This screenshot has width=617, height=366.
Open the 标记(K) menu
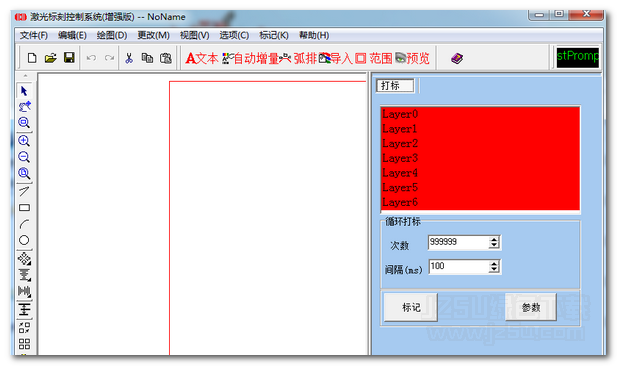pyautogui.click(x=274, y=35)
